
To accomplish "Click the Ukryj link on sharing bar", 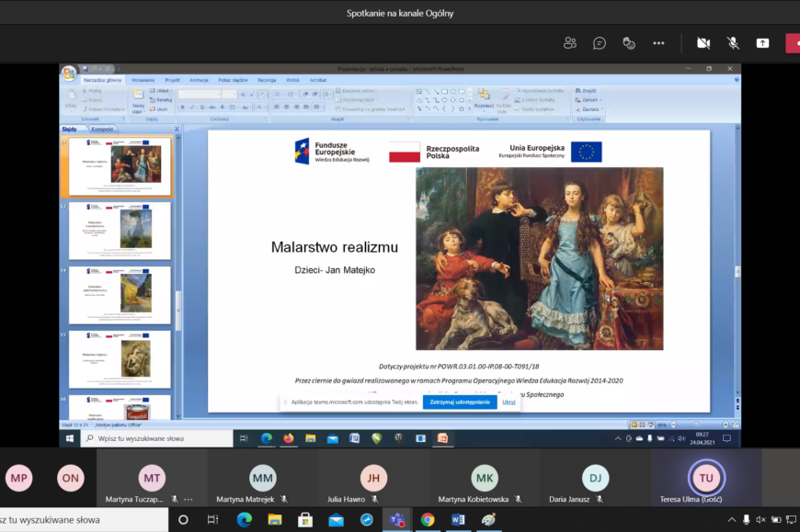I will (x=509, y=402).
